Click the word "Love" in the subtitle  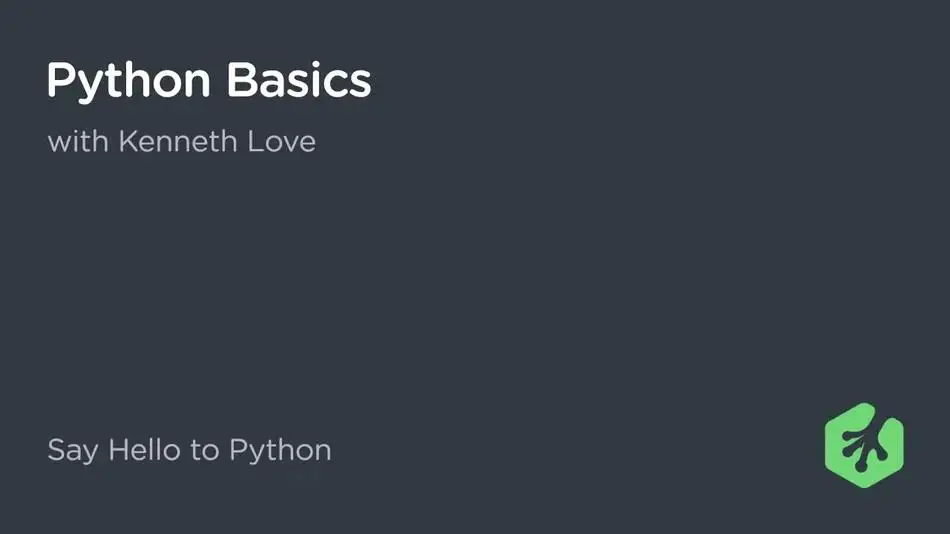(282, 142)
